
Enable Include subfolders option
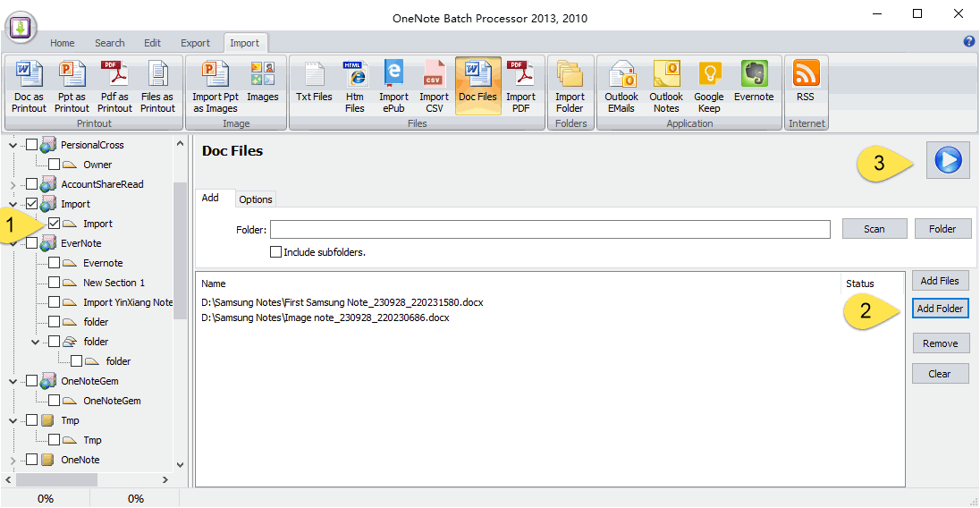(275, 252)
